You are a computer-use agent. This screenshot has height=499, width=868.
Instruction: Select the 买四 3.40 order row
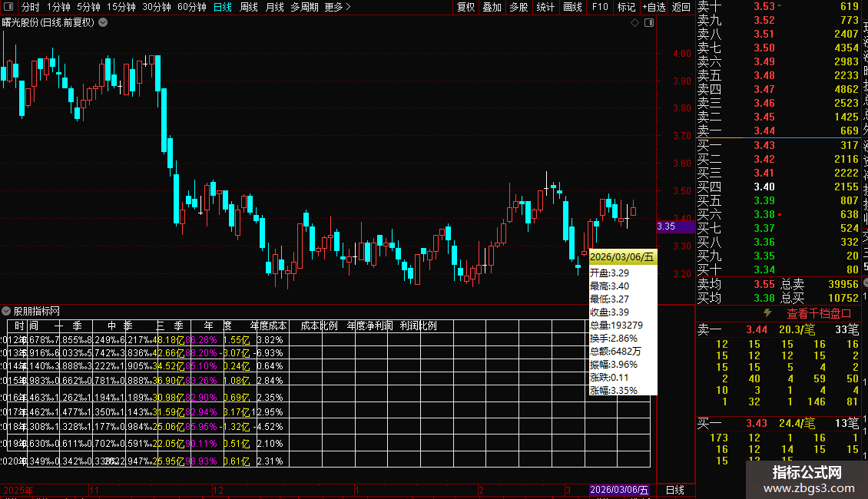778,187
